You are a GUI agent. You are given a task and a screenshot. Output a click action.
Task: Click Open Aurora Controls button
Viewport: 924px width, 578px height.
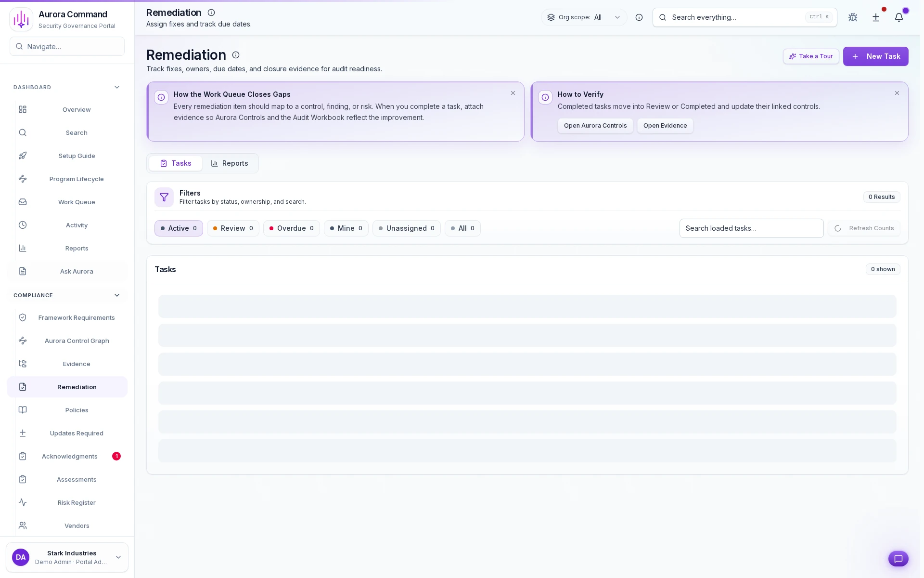coord(595,126)
